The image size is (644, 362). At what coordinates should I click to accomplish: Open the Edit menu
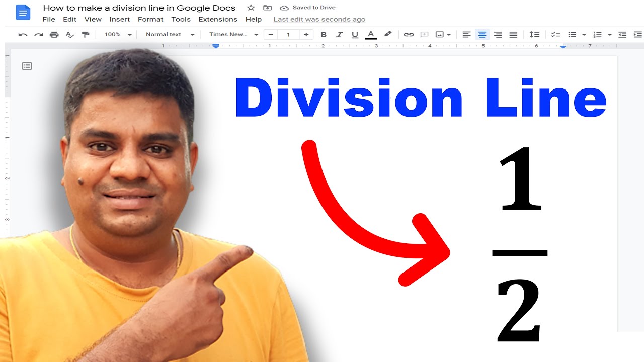(x=69, y=20)
